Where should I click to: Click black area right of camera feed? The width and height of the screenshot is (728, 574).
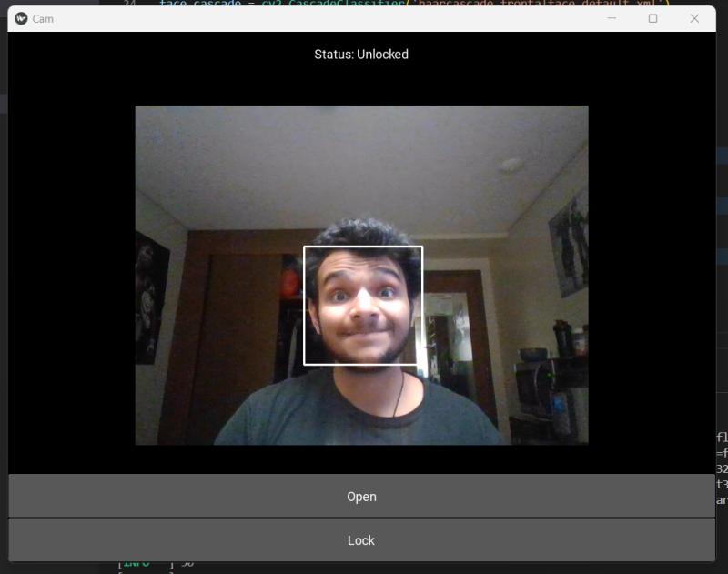[x=651, y=273]
